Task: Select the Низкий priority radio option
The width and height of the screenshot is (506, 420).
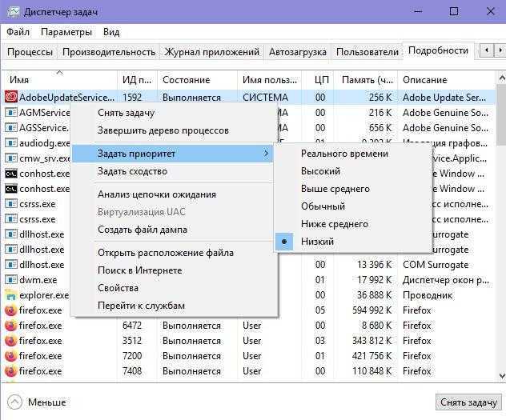Action: [x=284, y=242]
